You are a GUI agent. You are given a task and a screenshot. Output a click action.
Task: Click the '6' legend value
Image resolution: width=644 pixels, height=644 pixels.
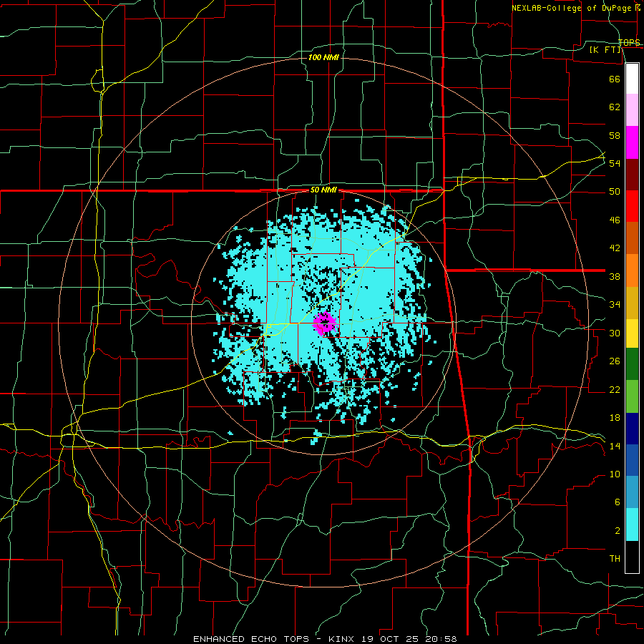point(618,502)
